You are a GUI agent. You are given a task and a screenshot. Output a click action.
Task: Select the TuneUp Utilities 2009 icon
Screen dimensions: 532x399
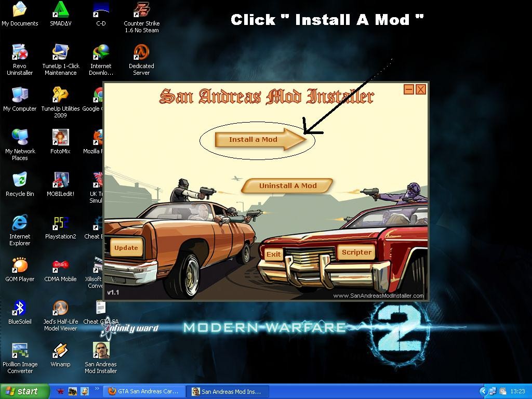click(60, 102)
